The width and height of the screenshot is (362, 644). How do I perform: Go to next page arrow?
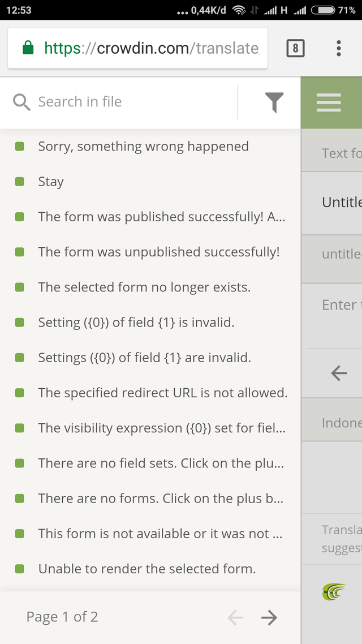click(x=269, y=618)
